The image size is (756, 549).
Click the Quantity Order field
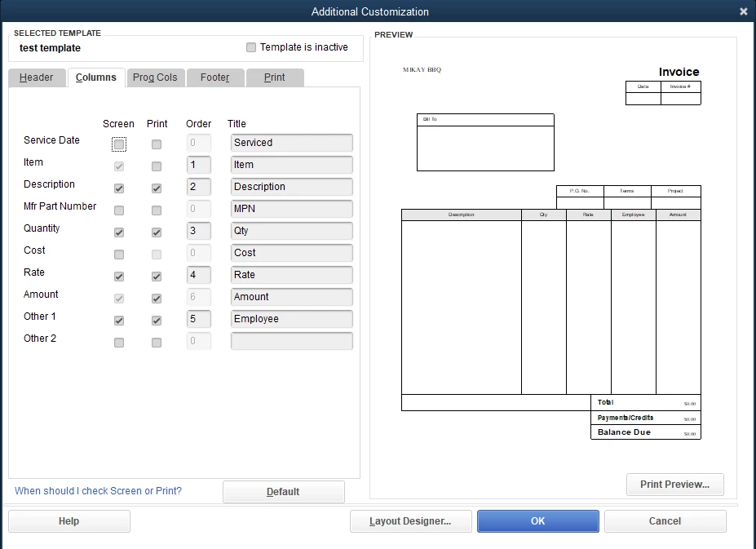[199, 231]
